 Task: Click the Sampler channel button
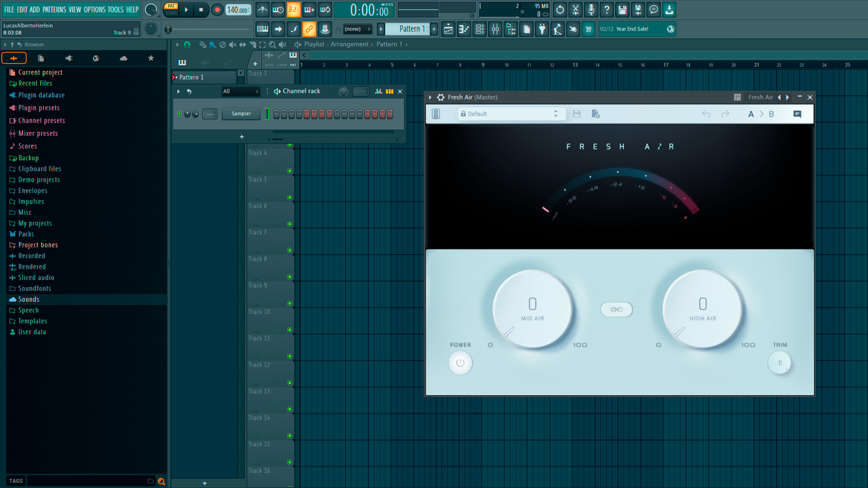tap(241, 114)
